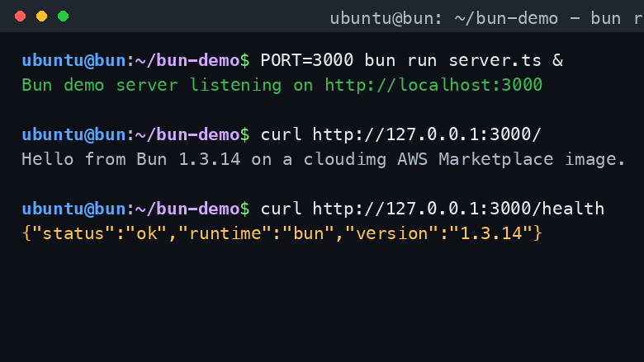Click the http://127.0.0.1:3000/ URL in curl command
Viewport: 644px width, 362px height.
(x=427, y=134)
